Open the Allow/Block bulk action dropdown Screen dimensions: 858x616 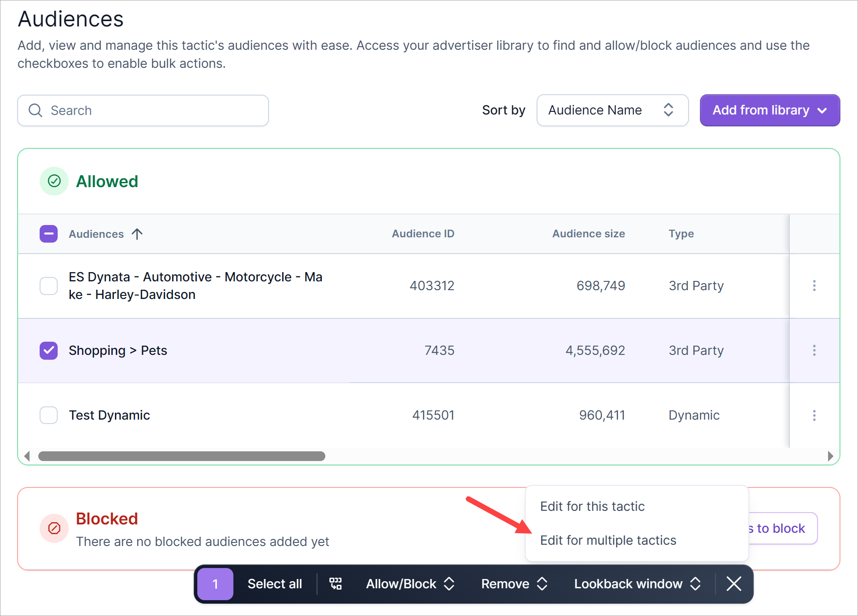[410, 584]
